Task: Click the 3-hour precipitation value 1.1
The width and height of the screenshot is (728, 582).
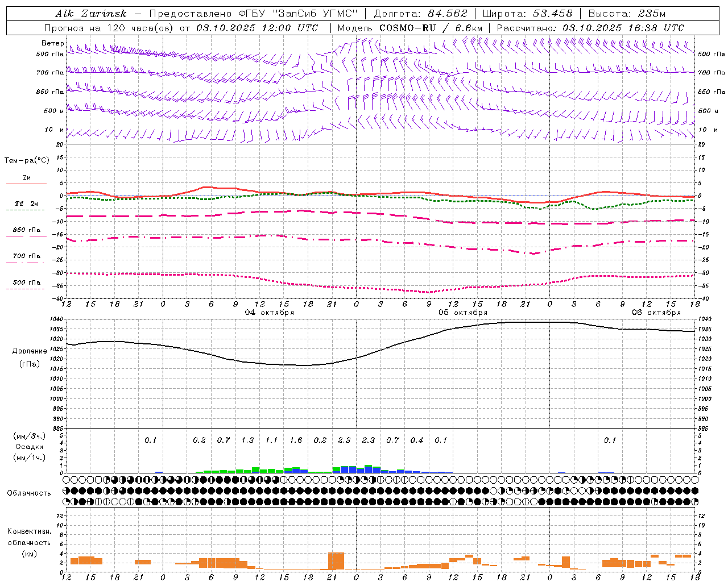Action: [x=272, y=440]
